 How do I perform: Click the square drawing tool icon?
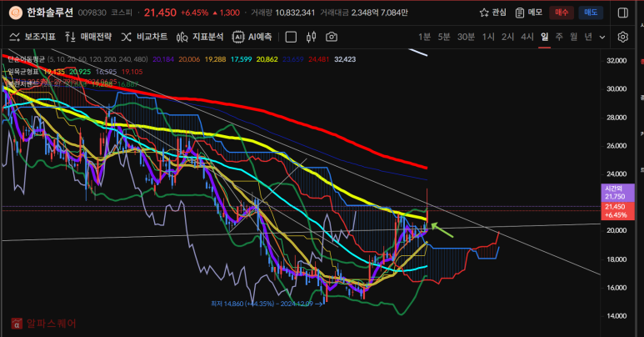point(291,37)
